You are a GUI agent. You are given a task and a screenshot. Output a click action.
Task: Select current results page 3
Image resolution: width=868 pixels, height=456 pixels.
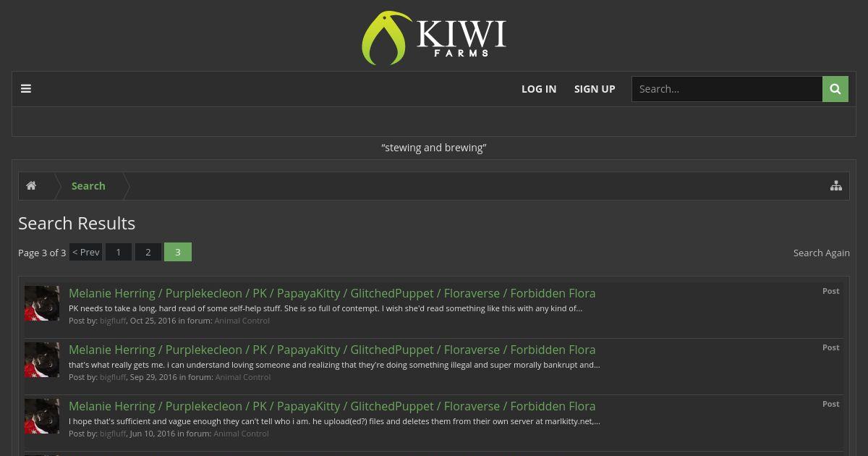[x=178, y=252]
